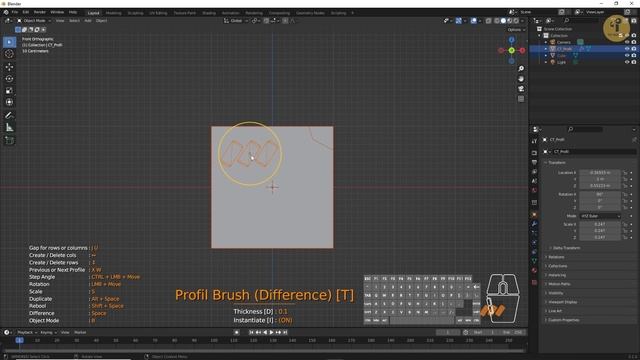Jump to the timeline end frame button

coord(285,333)
